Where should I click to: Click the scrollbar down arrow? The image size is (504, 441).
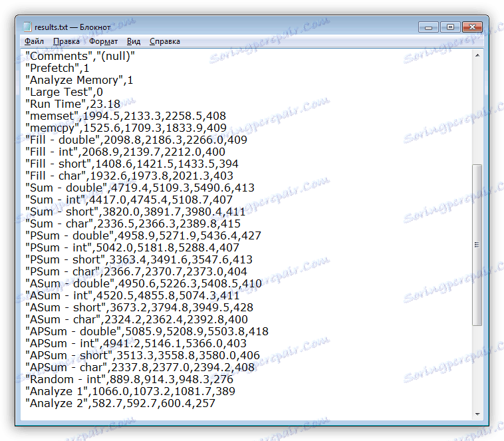(x=477, y=414)
